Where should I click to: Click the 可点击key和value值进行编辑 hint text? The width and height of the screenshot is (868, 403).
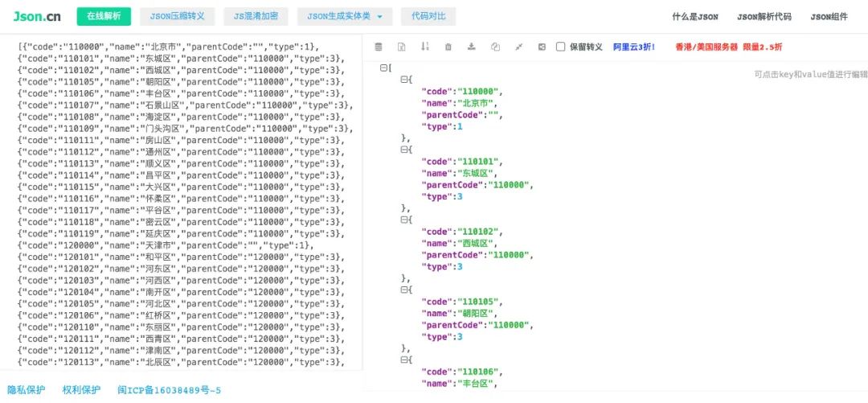(811, 75)
